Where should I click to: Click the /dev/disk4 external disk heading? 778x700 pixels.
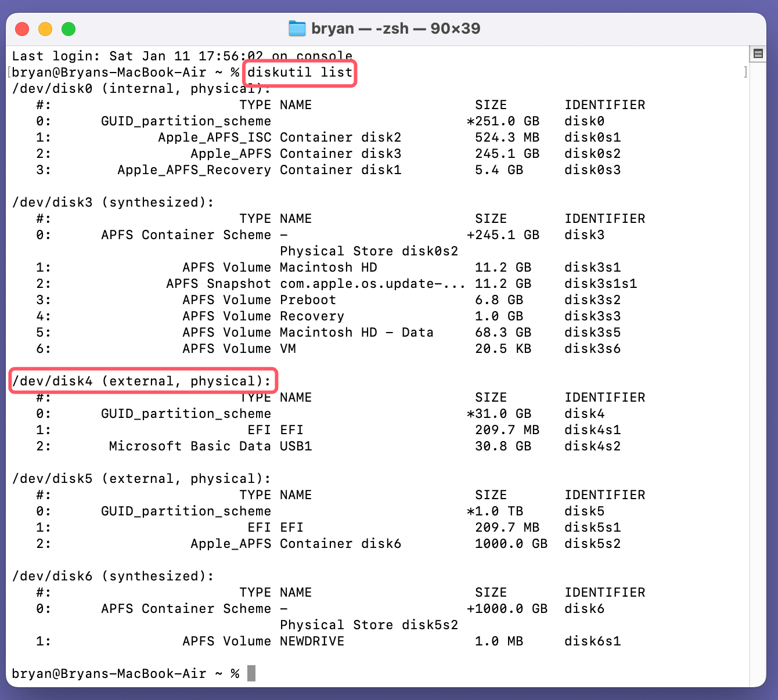click(x=141, y=381)
